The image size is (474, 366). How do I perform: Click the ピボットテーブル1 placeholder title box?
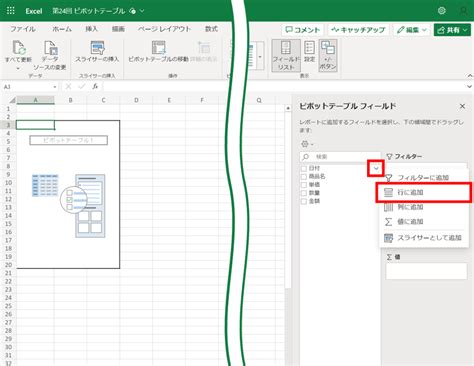tap(69, 140)
